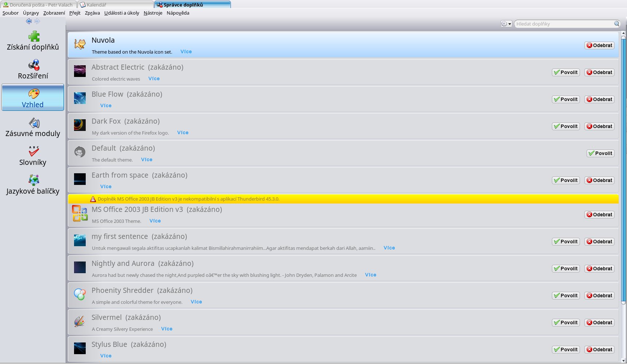Open the Zásuvné moduly plugins icon
Image resolution: width=627 pixels, height=364 pixels.
point(34,123)
